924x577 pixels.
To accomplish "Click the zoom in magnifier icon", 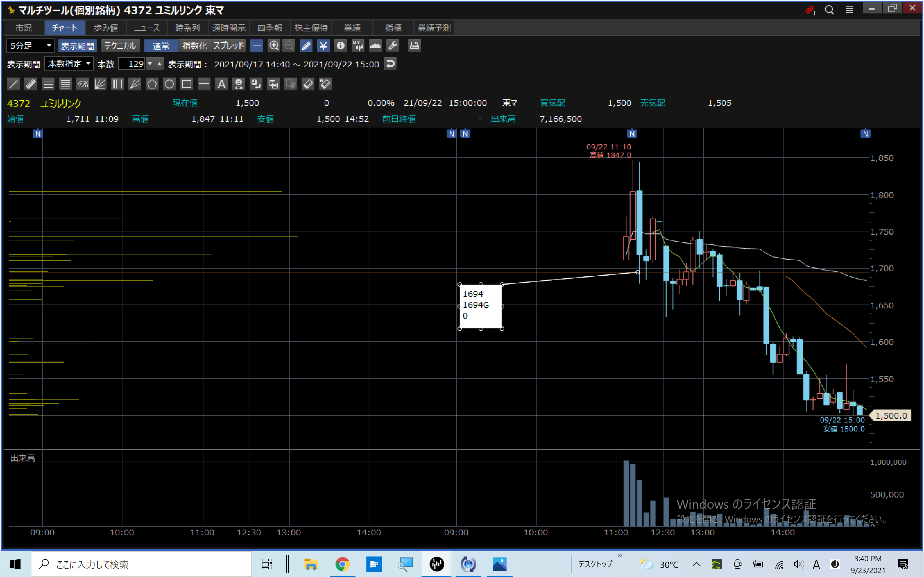I will (x=274, y=46).
